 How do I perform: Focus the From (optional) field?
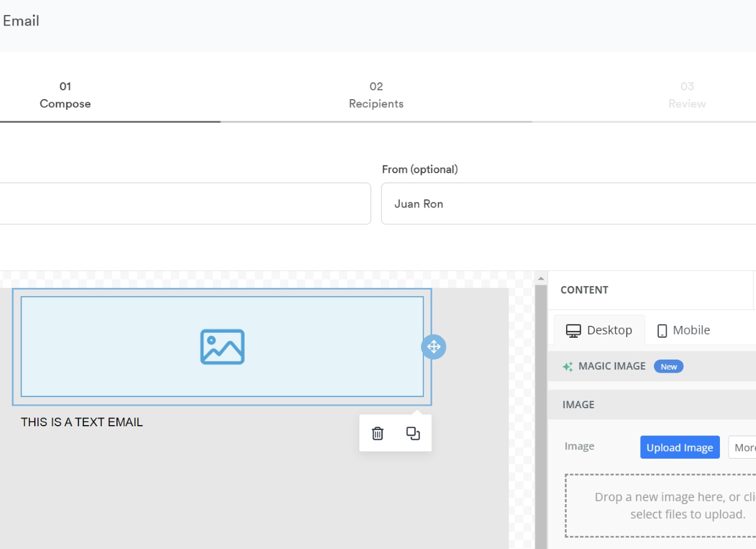(568, 204)
